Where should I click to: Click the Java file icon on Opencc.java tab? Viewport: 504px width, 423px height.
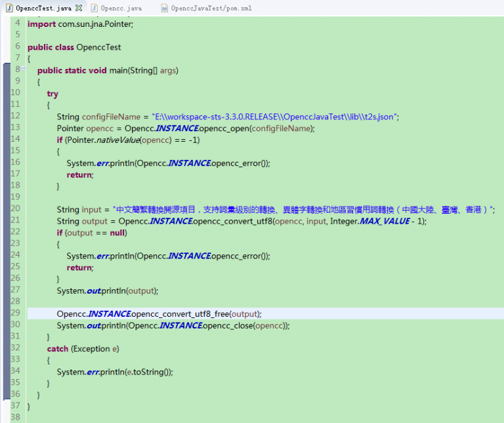(94, 9)
